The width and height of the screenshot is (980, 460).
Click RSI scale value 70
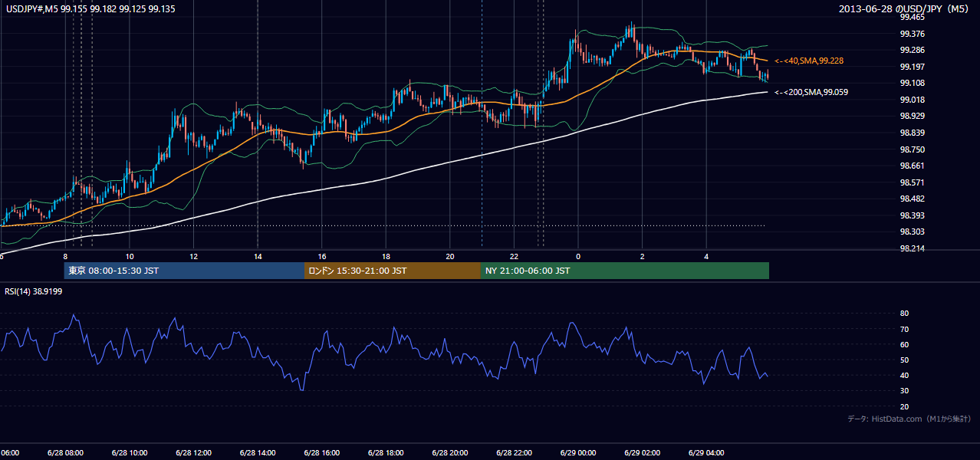(x=904, y=329)
